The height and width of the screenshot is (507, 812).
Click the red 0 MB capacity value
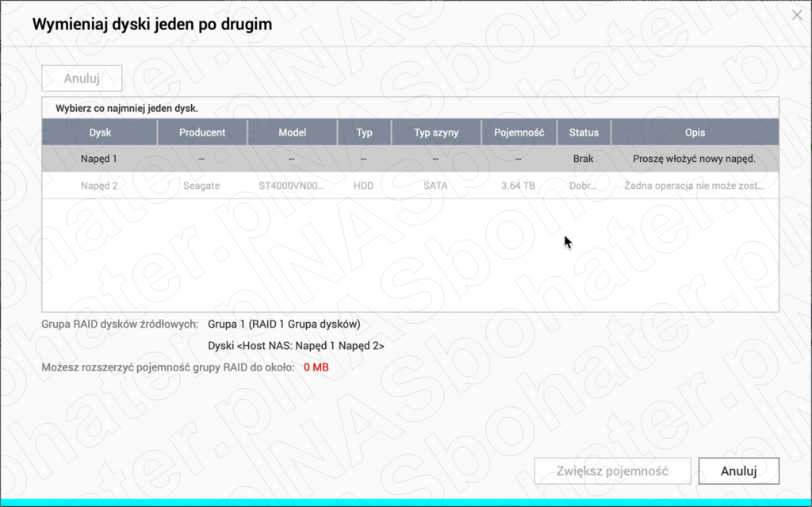pyautogui.click(x=316, y=367)
